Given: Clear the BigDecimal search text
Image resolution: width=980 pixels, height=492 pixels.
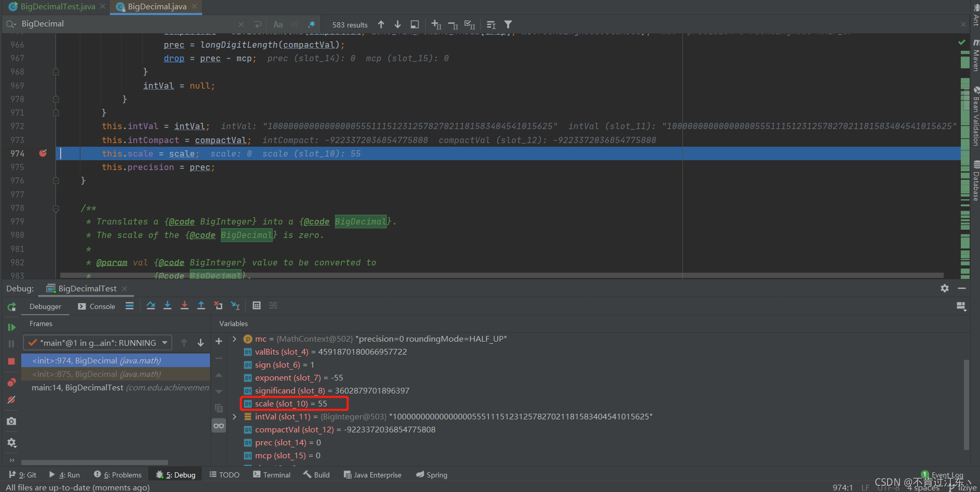Looking at the screenshot, I should 241,24.
